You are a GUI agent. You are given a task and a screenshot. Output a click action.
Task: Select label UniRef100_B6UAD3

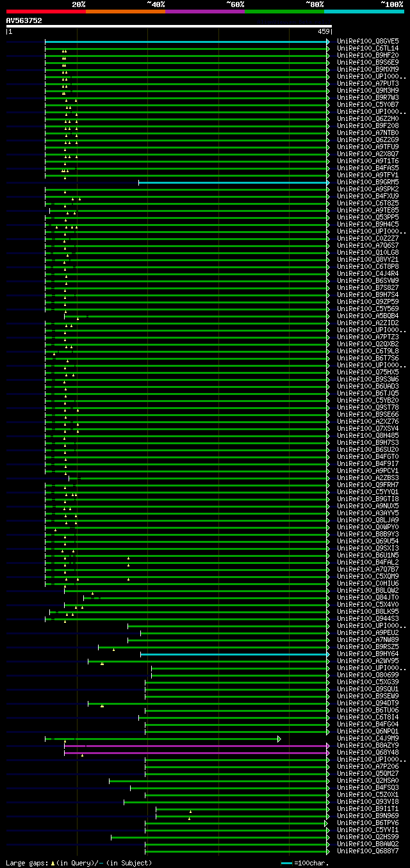tap(368, 386)
